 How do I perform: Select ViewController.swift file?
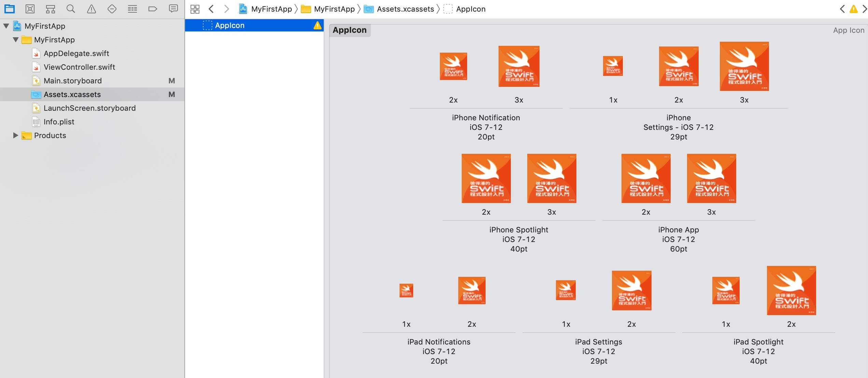(x=79, y=67)
